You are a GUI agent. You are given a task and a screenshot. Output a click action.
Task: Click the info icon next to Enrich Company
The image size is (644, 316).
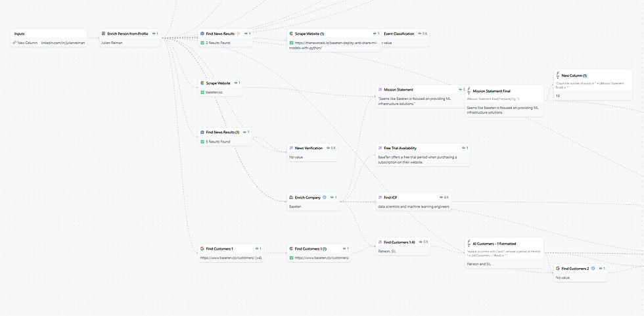pos(324,197)
